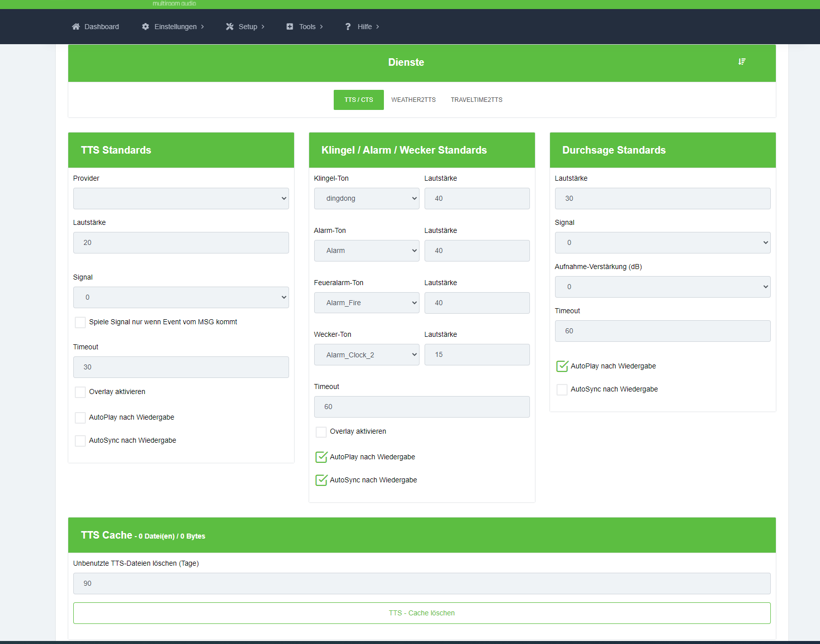This screenshot has height=644, width=820.
Task: Click the Dashboard home icon
Action: tap(76, 27)
